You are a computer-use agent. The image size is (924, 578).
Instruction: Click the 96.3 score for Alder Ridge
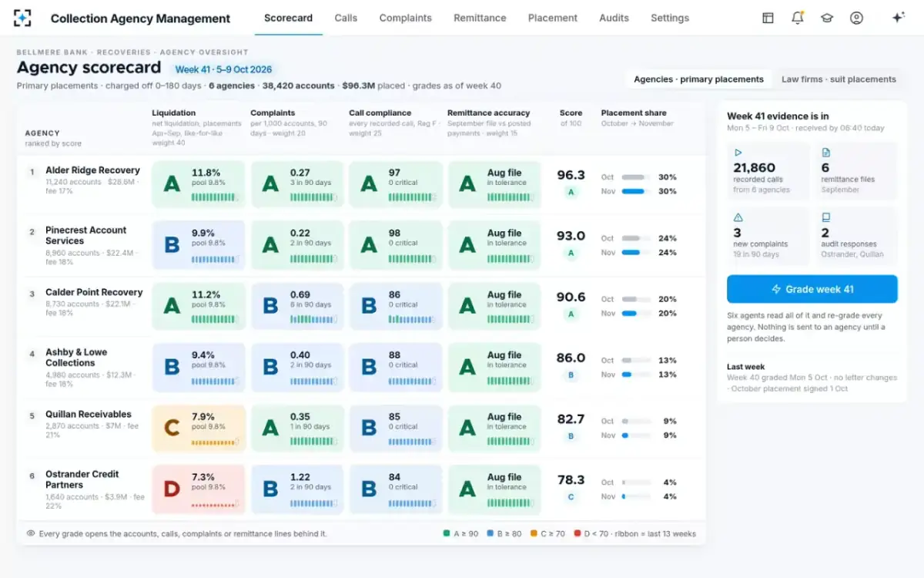(571, 175)
